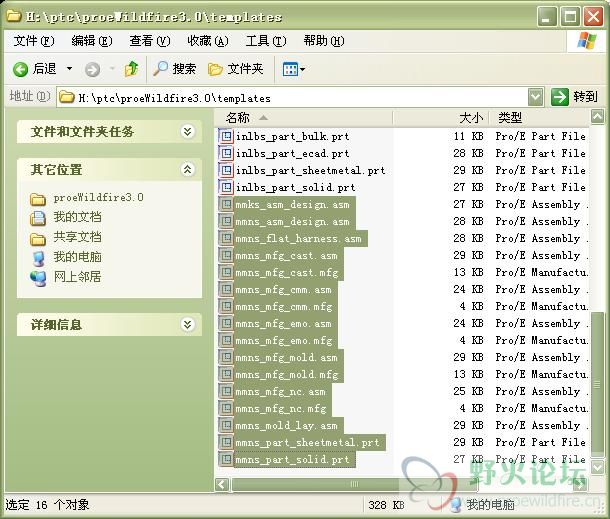Open the 工具(T) menu

pyautogui.click(x=266, y=41)
